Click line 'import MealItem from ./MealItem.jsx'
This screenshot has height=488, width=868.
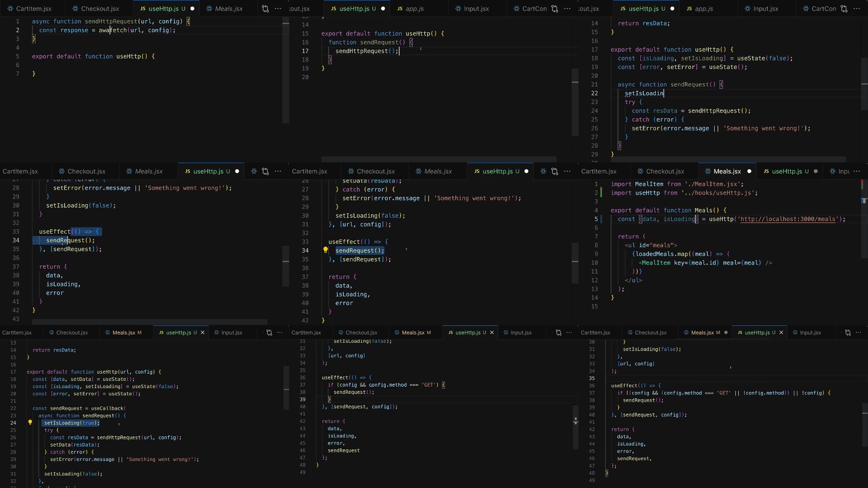(x=677, y=184)
